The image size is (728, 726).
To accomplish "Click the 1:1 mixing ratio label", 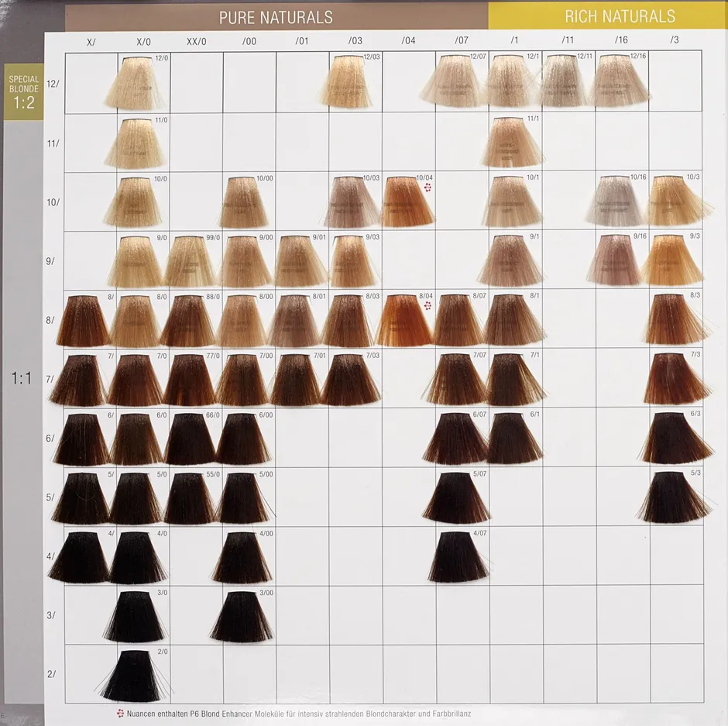I will point(22,379).
